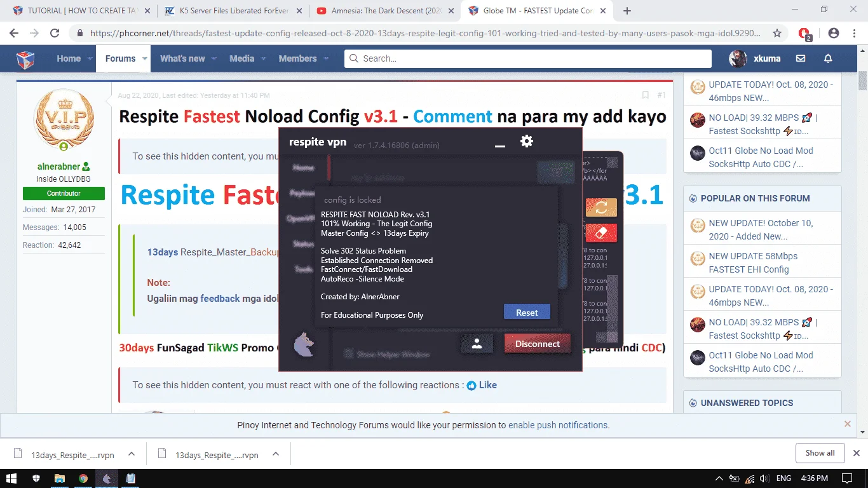Click the 4:36 PM taskbar clock
The height and width of the screenshot is (488, 868).
tap(815, 478)
